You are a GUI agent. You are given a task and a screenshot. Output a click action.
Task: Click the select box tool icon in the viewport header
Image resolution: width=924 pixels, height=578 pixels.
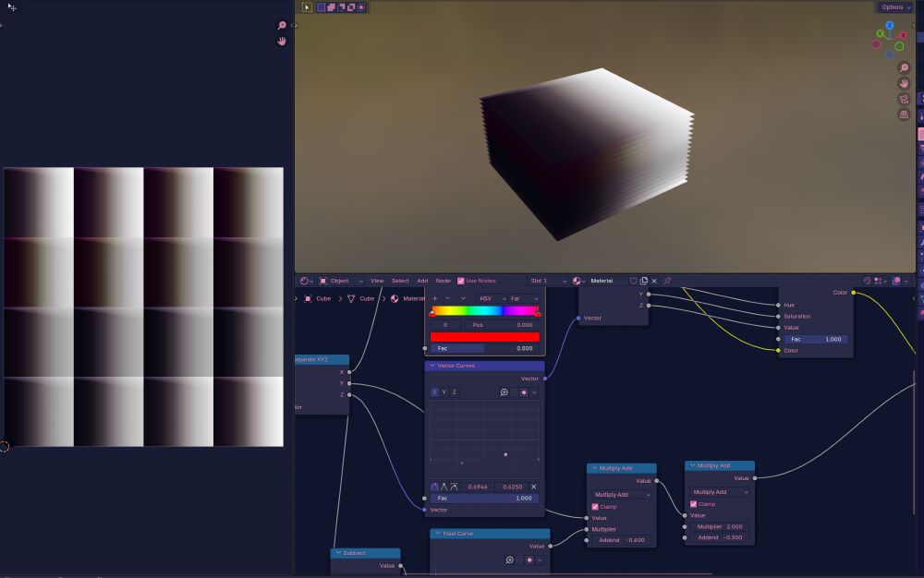[x=307, y=7]
